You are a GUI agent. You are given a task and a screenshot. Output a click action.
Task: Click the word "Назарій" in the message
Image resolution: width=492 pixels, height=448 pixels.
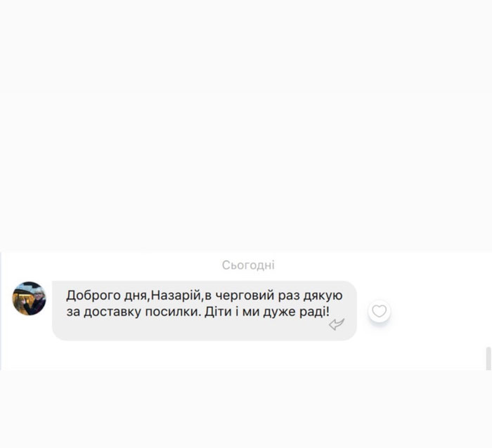pyautogui.click(x=176, y=296)
